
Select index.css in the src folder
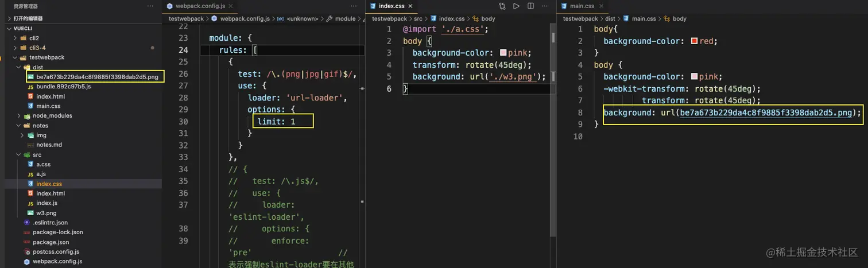pos(49,184)
